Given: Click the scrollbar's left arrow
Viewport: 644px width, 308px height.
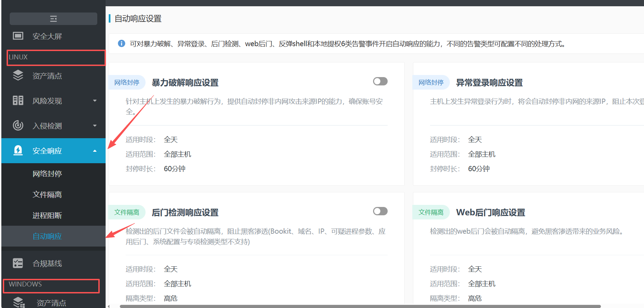Looking at the screenshot, I should [109, 306].
